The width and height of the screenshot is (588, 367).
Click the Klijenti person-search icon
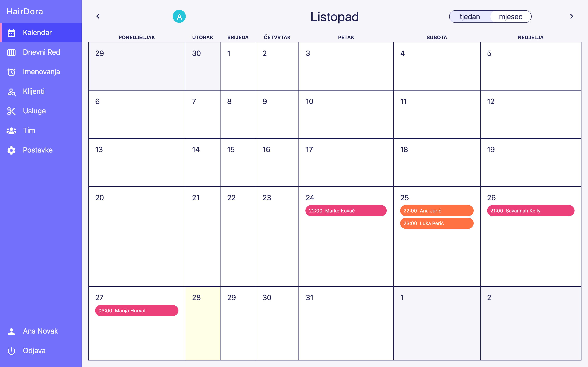[x=11, y=92]
